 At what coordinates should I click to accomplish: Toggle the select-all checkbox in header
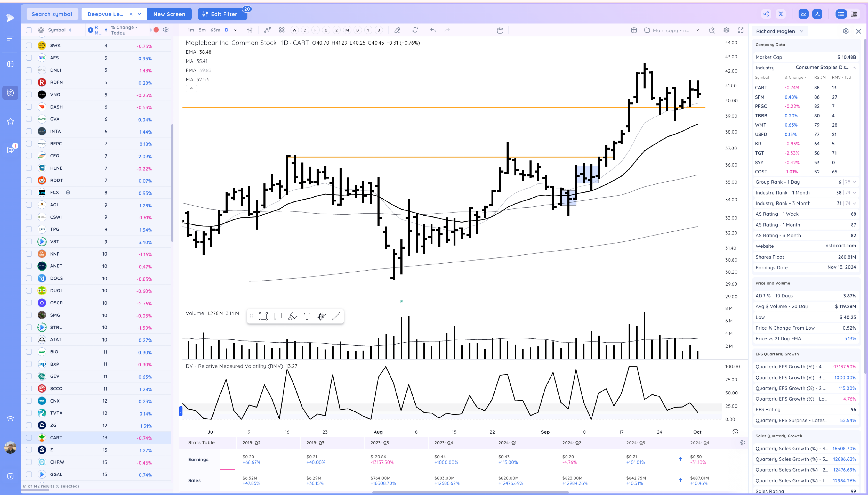tap(29, 30)
